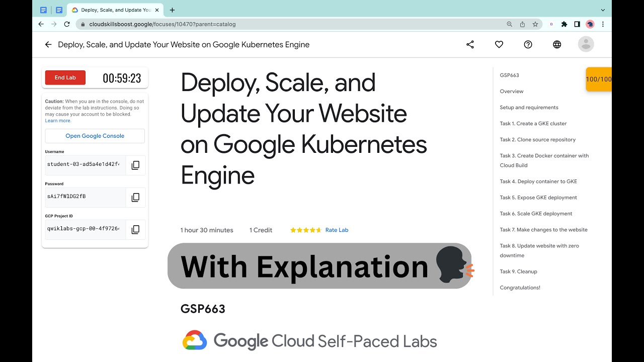Open the second pinned Google Docs tab
644x362 pixels.
tap(59, 10)
